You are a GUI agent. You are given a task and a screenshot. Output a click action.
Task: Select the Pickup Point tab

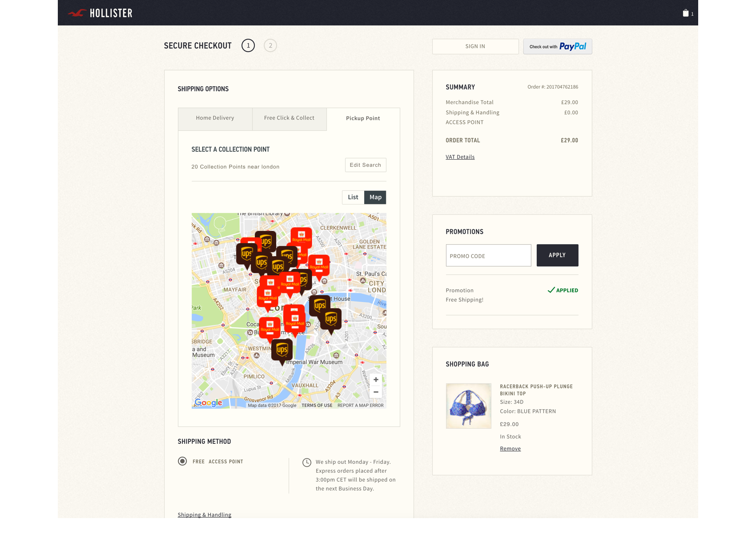pyautogui.click(x=363, y=119)
